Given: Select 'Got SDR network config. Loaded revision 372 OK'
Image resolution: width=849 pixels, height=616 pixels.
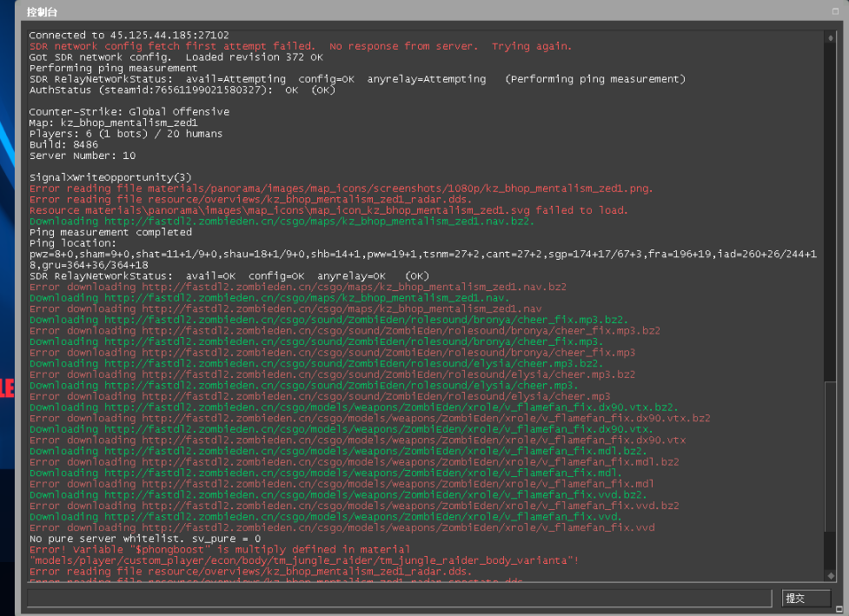Looking at the screenshot, I should coord(176,56).
